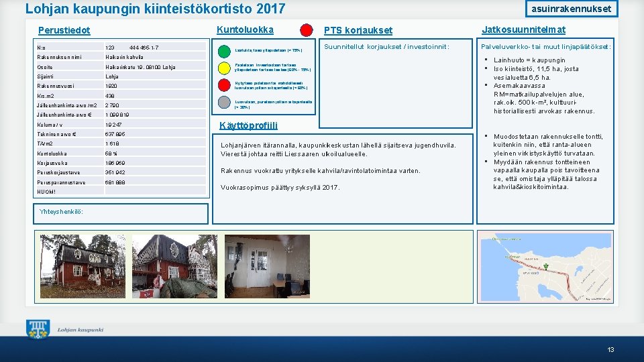Click the 'Suunnitellut korjaukset / investoinnit:' text
Image resolution: width=644 pixels, height=362 pixels.
click(x=387, y=47)
